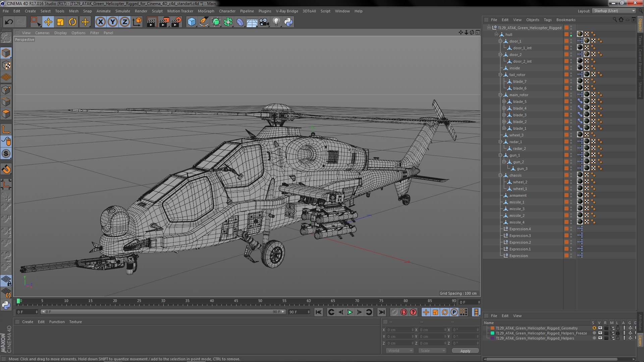Click the magnet snapping icon at left

coord(6,169)
